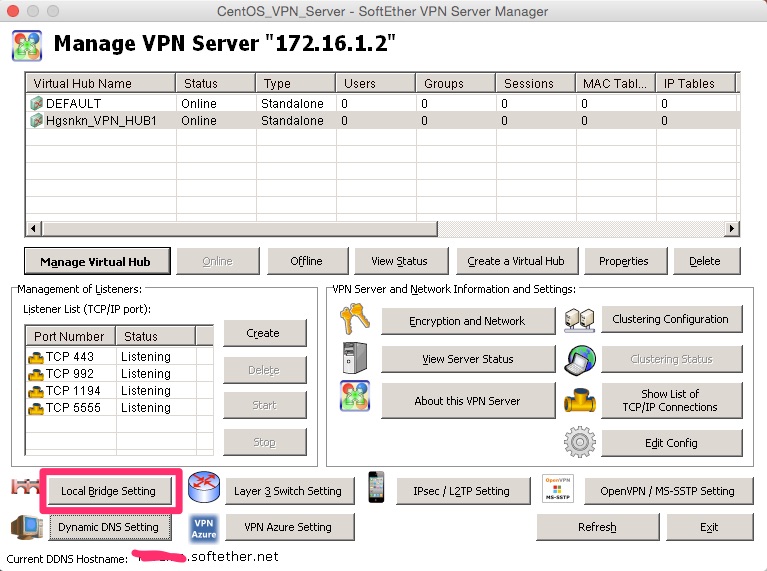The width and height of the screenshot is (767, 571).
Task: Click the Clustering Status button
Action: [672, 359]
